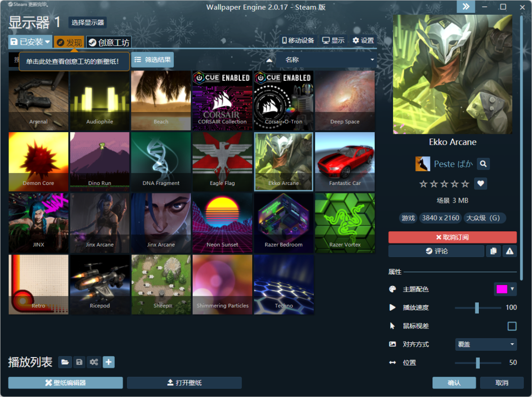This screenshot has height=397, width=532.
Task: Add wallpaper to playlist with plus icon
Action: 108,362
